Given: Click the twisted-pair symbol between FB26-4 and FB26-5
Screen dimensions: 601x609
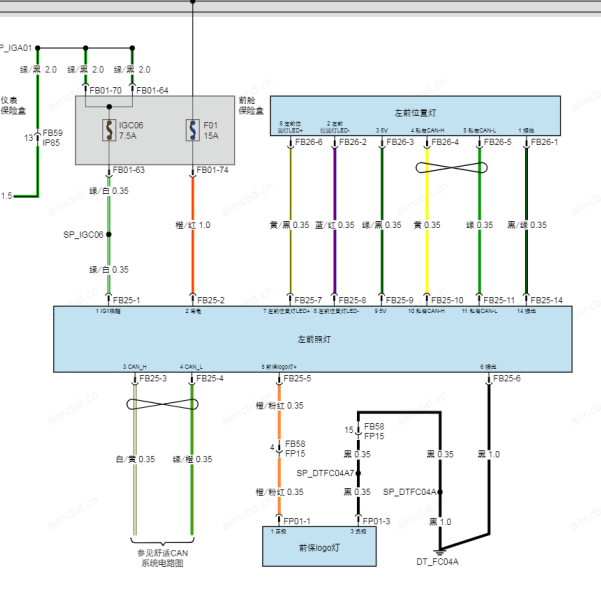Looking at the screenshot, I should (x=451, y=168).
